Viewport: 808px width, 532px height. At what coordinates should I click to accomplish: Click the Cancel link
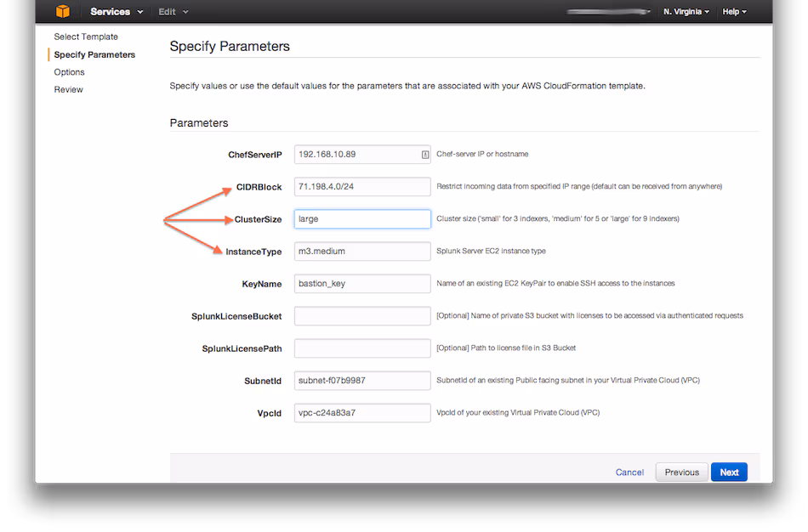[x=629, y=472]
